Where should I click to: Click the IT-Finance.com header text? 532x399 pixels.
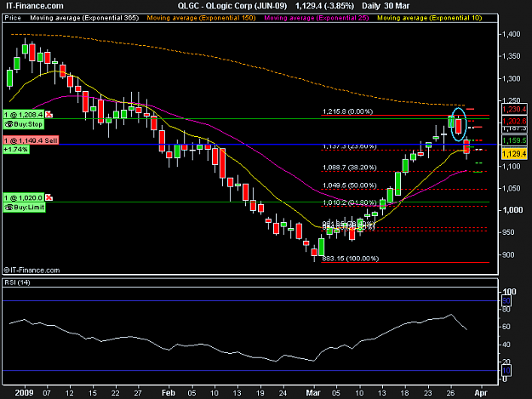(35, 6)
